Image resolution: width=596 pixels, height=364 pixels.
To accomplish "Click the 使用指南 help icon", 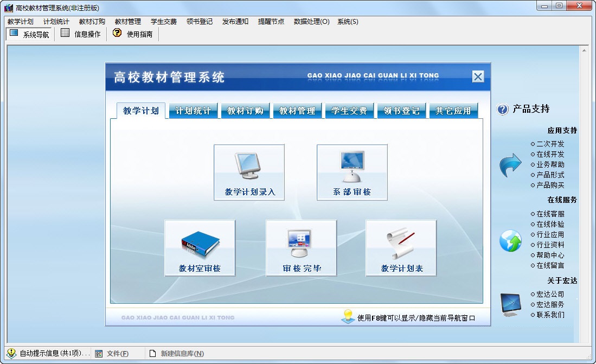I will (x=117, y=33).
